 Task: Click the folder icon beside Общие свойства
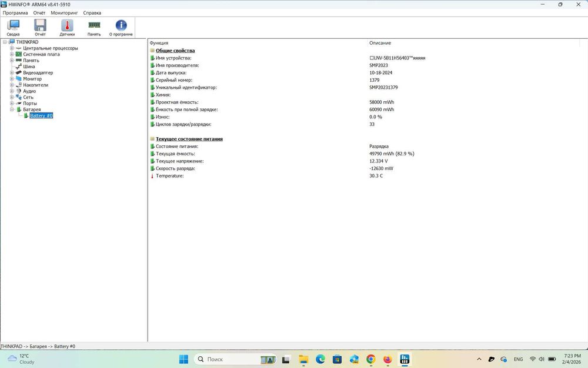pyautogui.click(x=152, y=50)
